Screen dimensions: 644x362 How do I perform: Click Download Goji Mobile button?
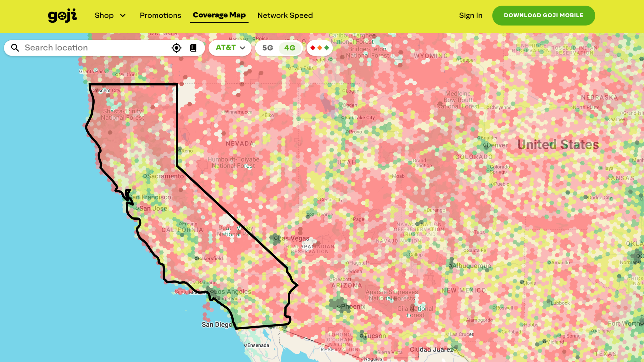543,15
